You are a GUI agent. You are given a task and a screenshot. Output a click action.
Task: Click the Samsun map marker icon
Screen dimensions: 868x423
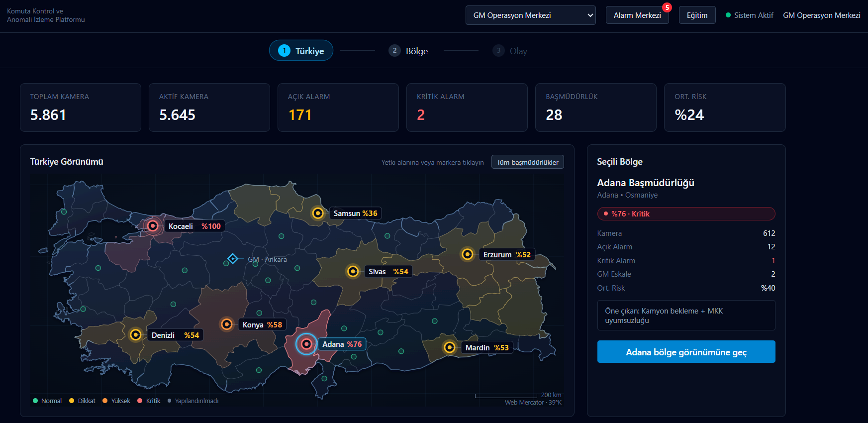point(317,213)
